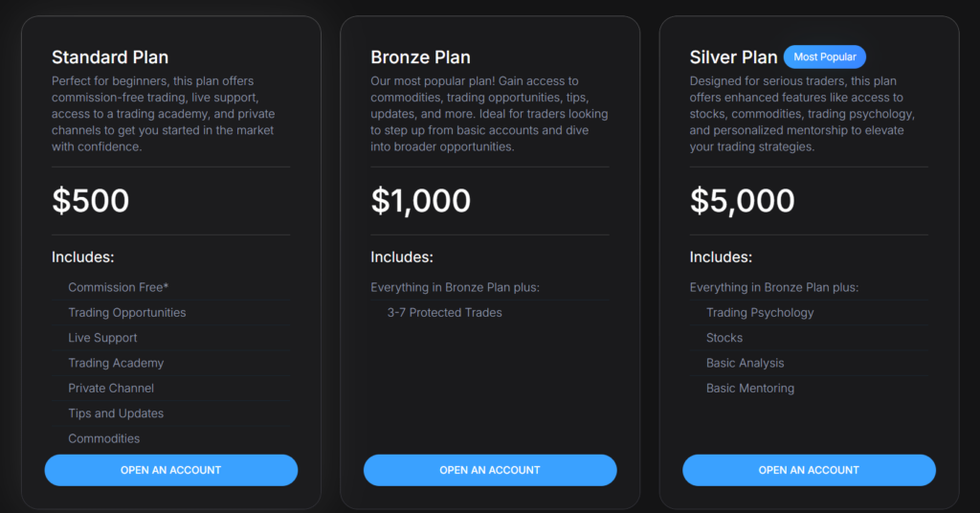Select the Tips and Updates item
The width and height of the screenshot is (980, 513).
click(x=116, y=413)
